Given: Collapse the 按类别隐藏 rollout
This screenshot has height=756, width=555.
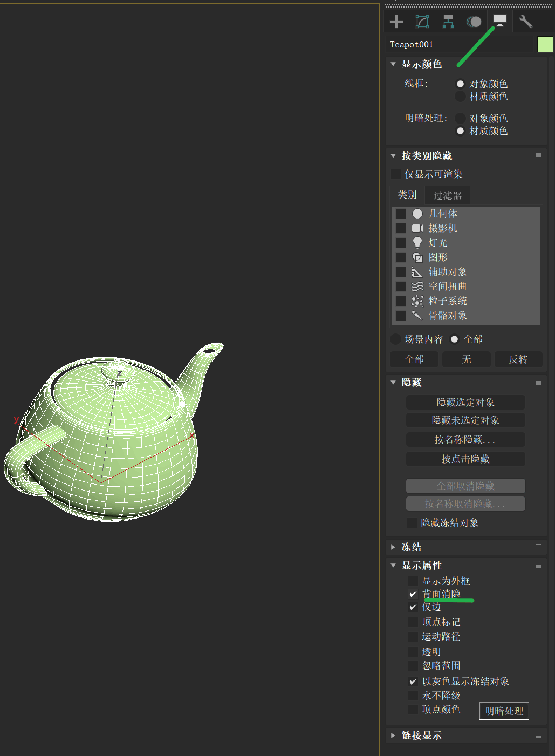Looking at the screenshot, I should tap(393, 156).
